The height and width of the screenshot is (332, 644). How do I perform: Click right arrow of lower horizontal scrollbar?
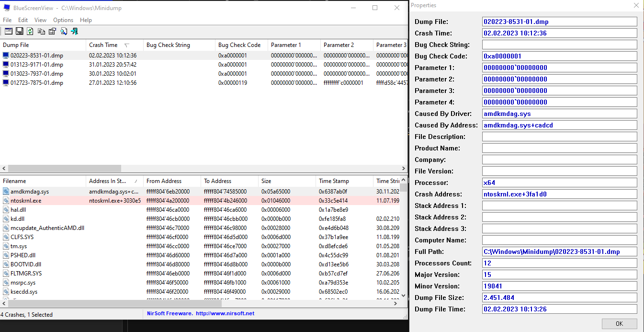[396, 304]
